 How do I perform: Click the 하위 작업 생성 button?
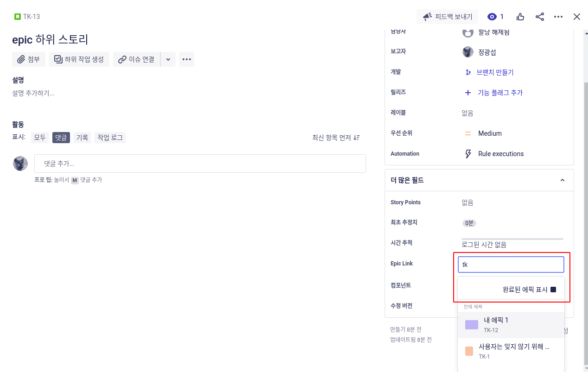(x=79, y=59)
